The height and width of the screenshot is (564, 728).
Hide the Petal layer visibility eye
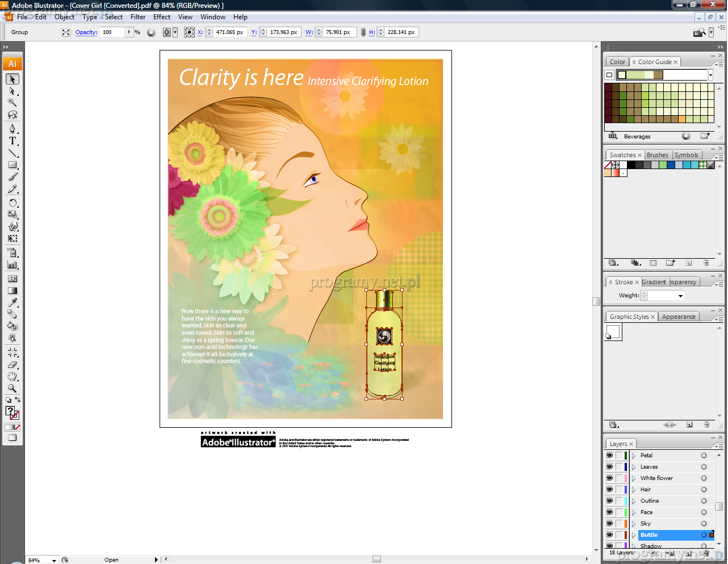[x=609, y=456]
